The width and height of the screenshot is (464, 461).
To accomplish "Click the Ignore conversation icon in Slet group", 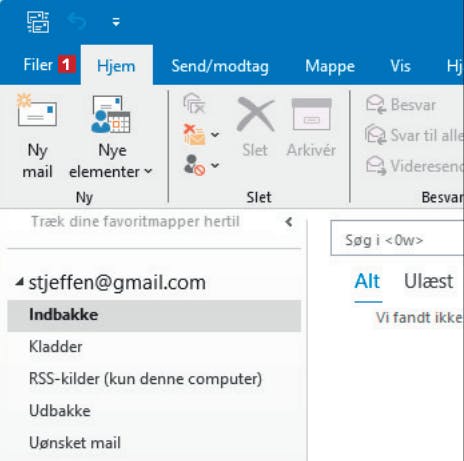I will [x=194, y=104].
